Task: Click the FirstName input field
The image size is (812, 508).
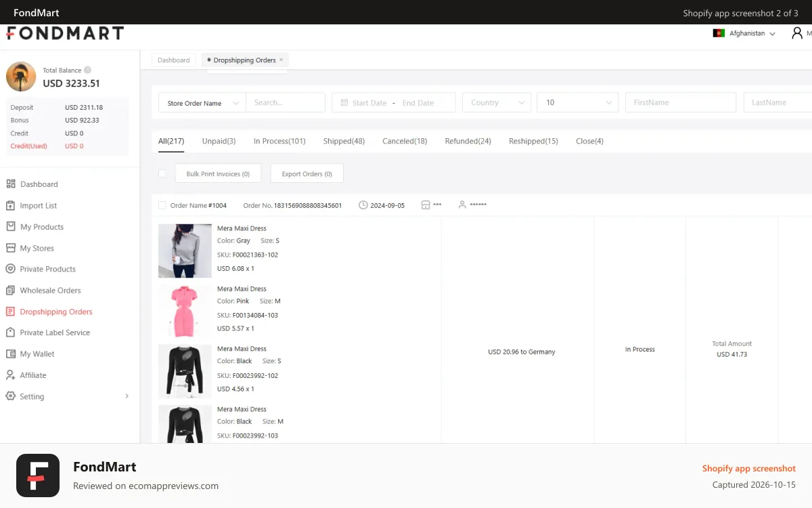Action: coord(681,103)
